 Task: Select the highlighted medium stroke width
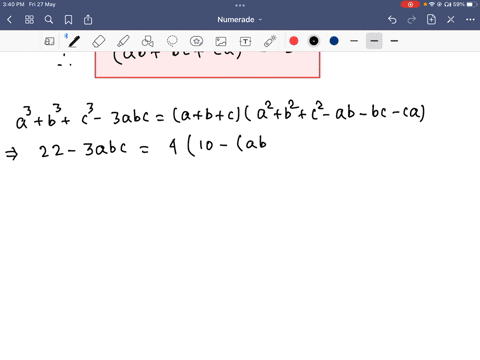click(374, 41)
